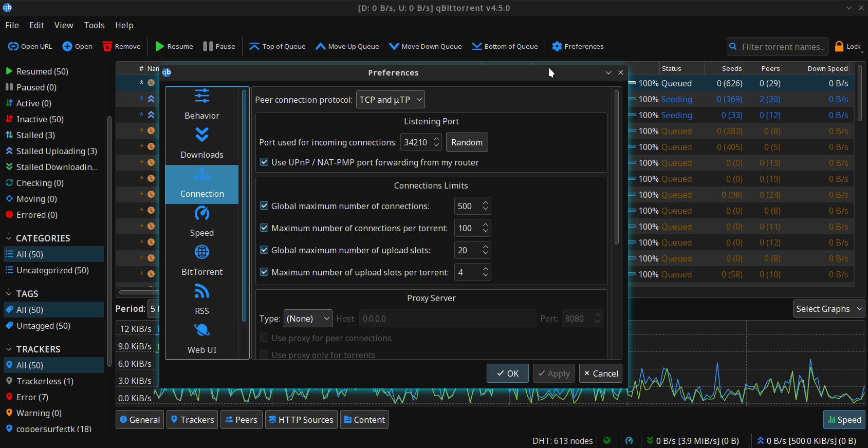Image resolution: width=868 pixels, height=448 pixels.
Task: Open the Proxy Server Type dropdown
Action: [308, 319]
